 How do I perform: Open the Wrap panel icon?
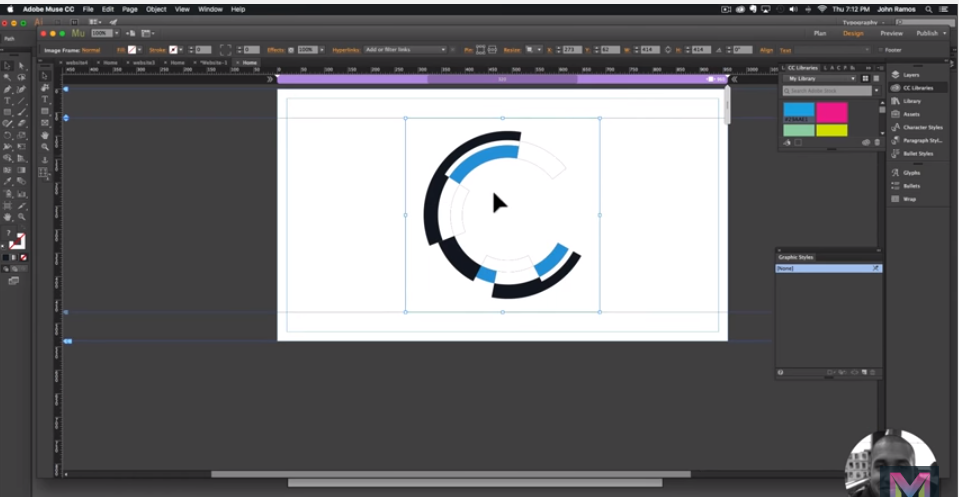tap(896, 199)
